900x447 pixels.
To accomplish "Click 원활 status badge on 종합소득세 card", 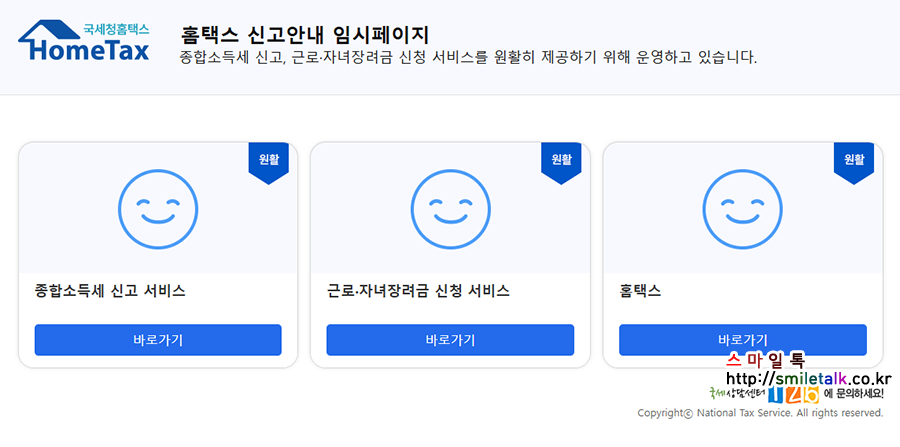I will pyautogui.click(x=269, y=163).
